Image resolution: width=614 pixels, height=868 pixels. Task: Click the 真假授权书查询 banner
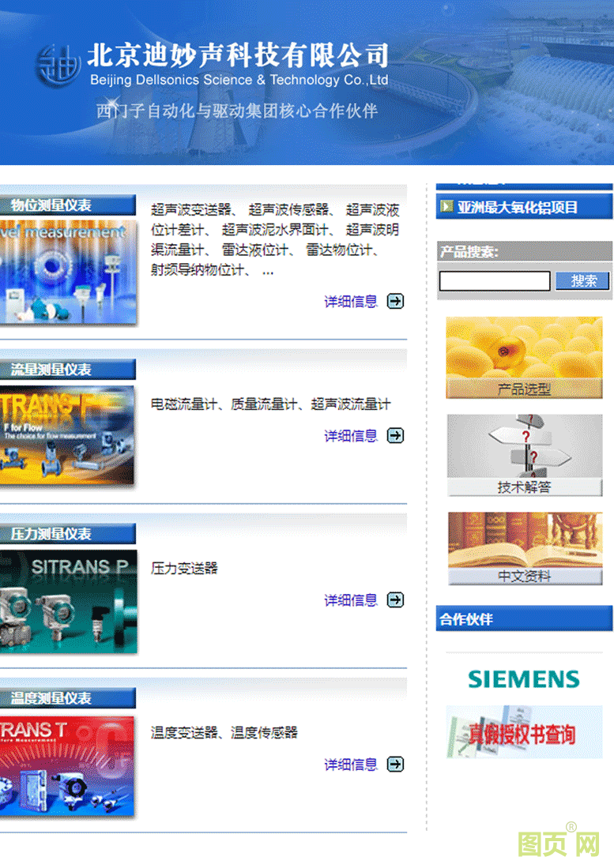tap(523, 733)
